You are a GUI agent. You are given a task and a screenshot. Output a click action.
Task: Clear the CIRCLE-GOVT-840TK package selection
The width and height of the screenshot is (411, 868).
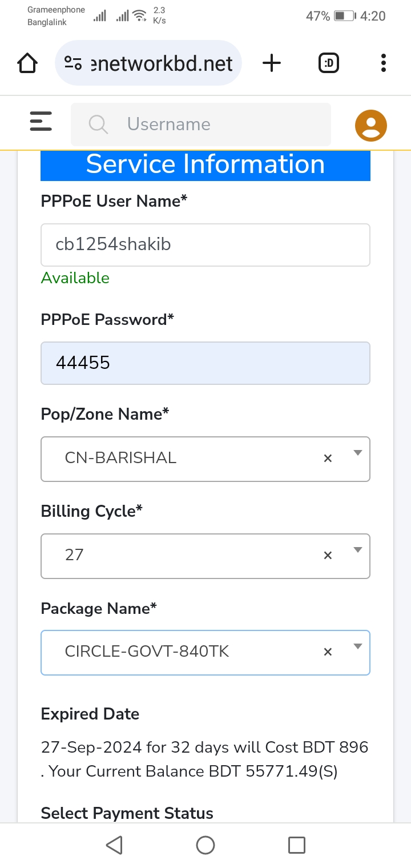tap(328, 652)
